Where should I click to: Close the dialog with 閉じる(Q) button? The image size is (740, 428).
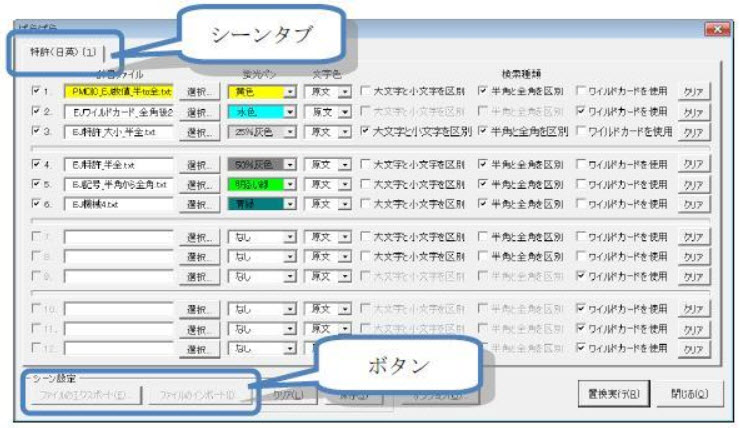point(689,393)
